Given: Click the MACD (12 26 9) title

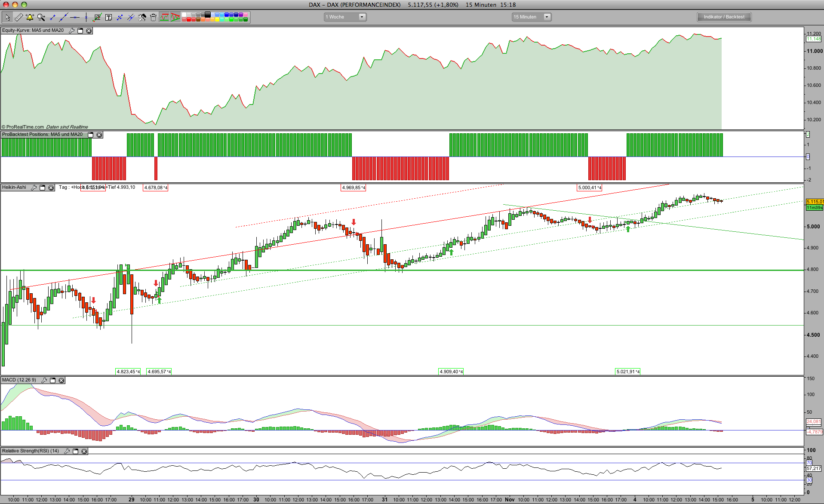Looking at the screenshot, I should click(19, 380).
